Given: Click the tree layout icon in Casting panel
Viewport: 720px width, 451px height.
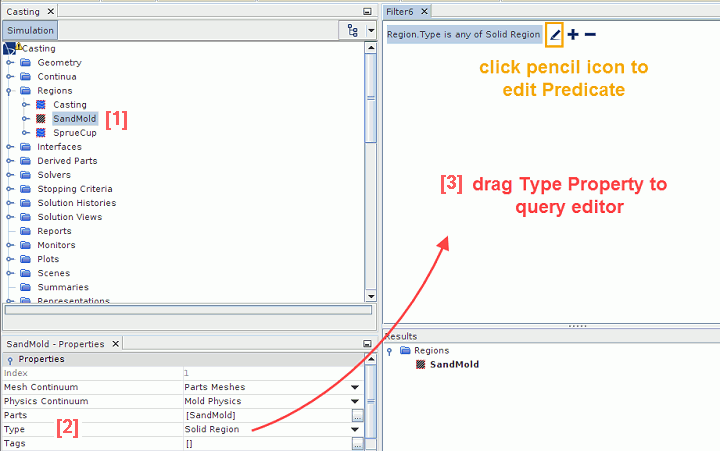Looking at the screenshot, I should pos(352,30).
